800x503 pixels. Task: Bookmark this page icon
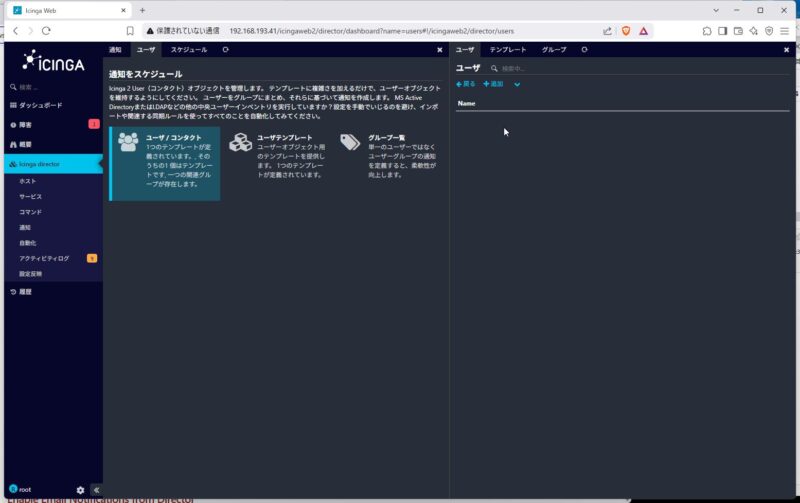pos(130,31)
